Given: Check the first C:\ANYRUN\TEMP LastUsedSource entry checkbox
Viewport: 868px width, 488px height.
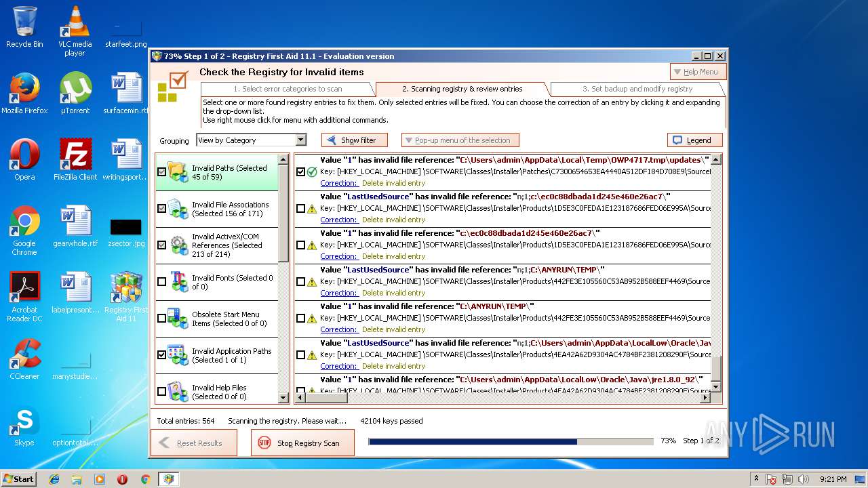Looking at the screenshot, I should pos(300,282).
